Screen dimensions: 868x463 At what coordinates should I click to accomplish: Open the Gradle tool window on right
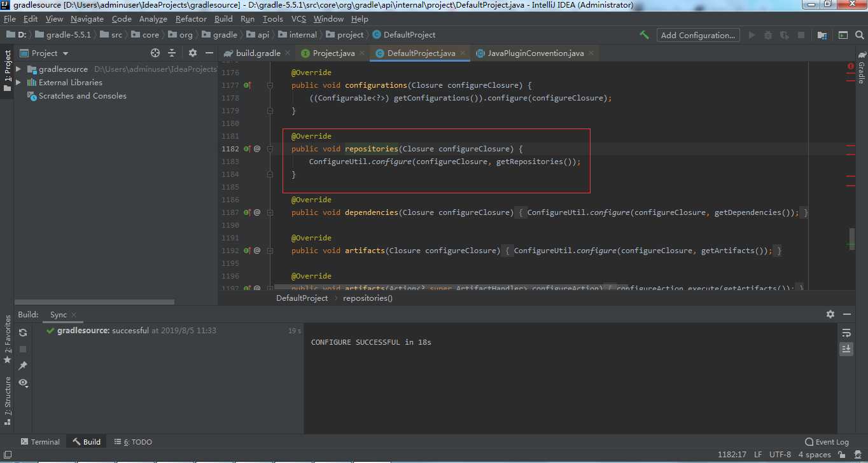[861, 69]
